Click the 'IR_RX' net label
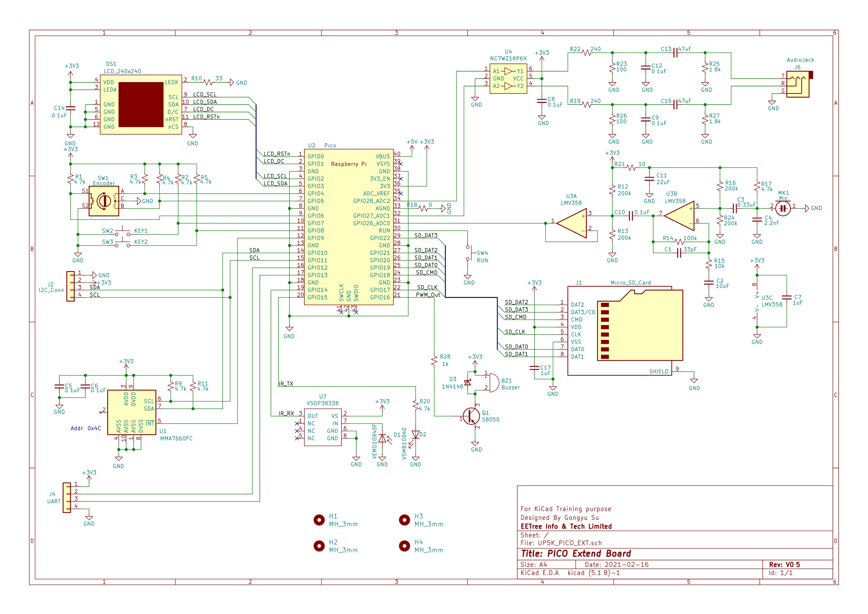This screenshot has height=614, width=868. [x=286, y=413]
